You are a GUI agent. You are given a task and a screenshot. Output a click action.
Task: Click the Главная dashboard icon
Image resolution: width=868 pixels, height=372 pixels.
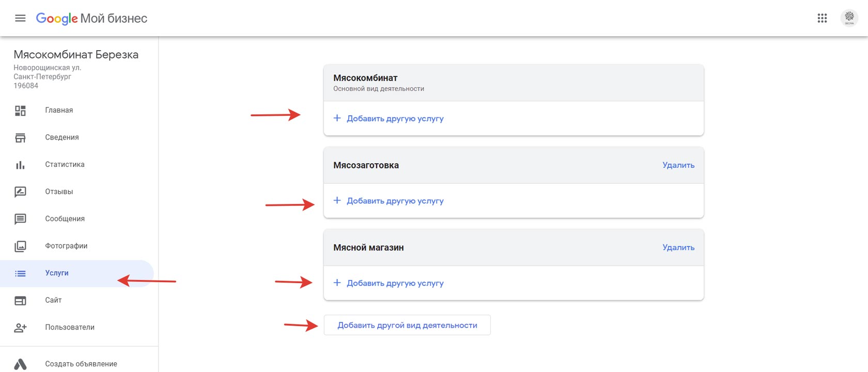tap(20, 110)
